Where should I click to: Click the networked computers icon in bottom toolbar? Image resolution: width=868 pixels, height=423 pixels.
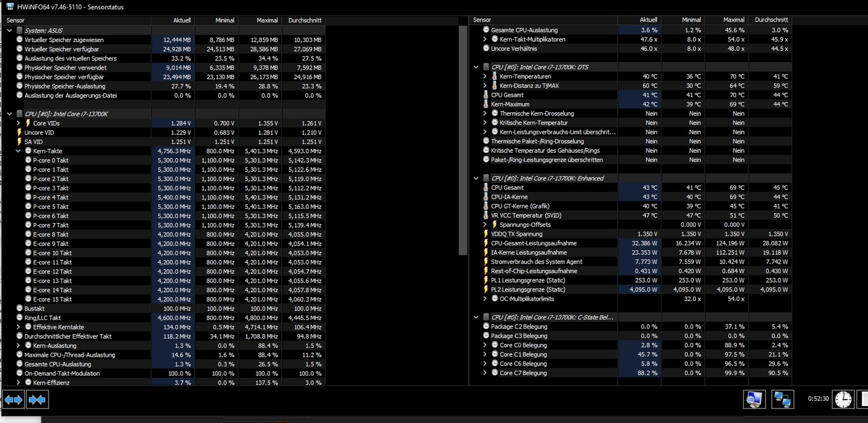pyautogui.click(x=782, y=399)
